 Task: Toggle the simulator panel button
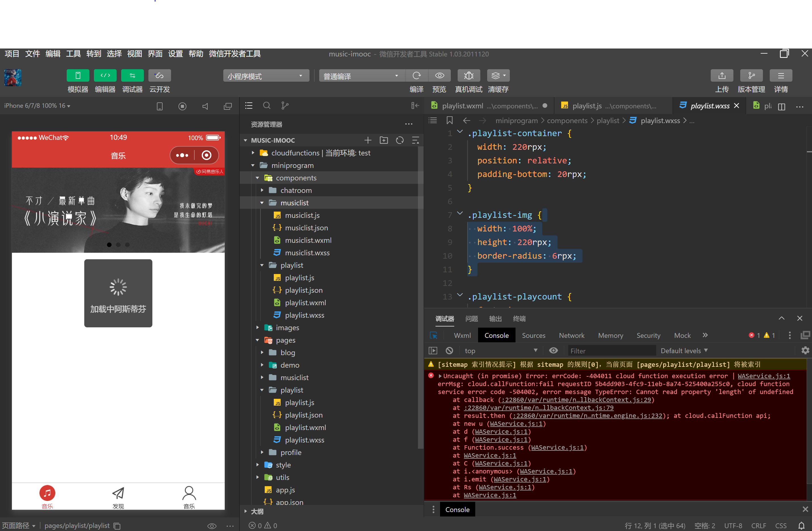pyautogui.click(x=78, y=75)
